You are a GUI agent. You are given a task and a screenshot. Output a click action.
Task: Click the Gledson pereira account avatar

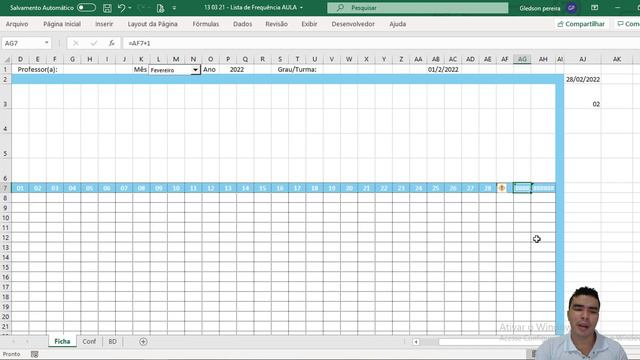(571, 8)
